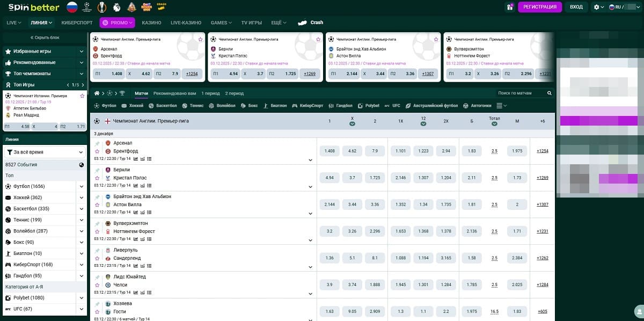This screenshot has width=644, height=321.
Task: Pin the Арсенал–Брентфорд match row
Action: (97, 143)
